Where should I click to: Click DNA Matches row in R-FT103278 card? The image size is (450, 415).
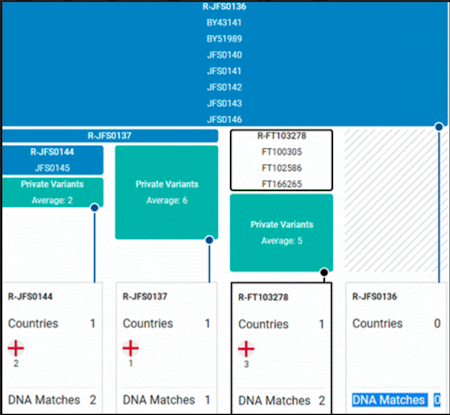coord(281,400)
